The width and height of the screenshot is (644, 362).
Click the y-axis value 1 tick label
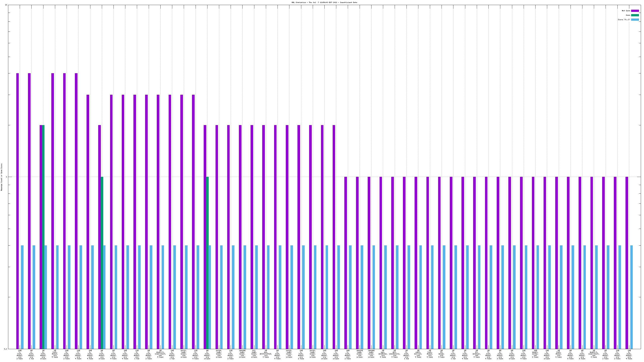6,177
